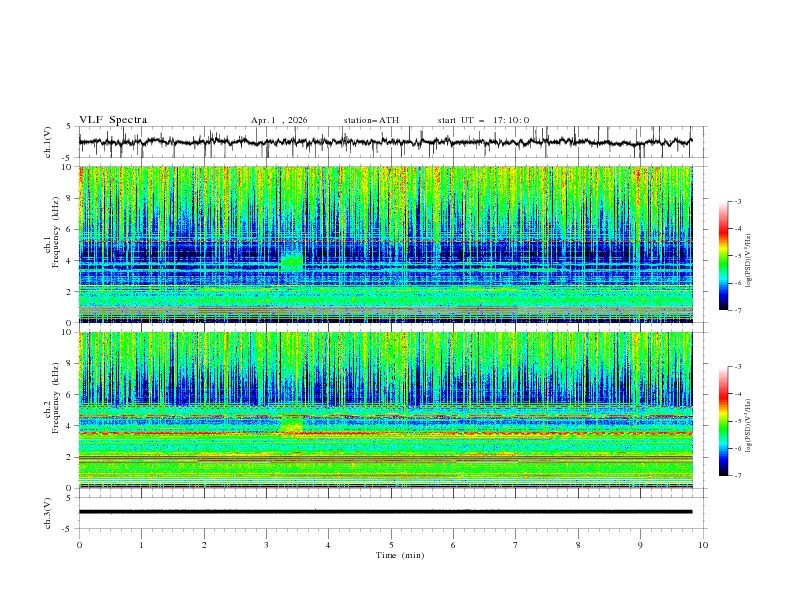792x612 pixels.
Task: Click the time axis tick label '5'
Action: click(391, 545)
